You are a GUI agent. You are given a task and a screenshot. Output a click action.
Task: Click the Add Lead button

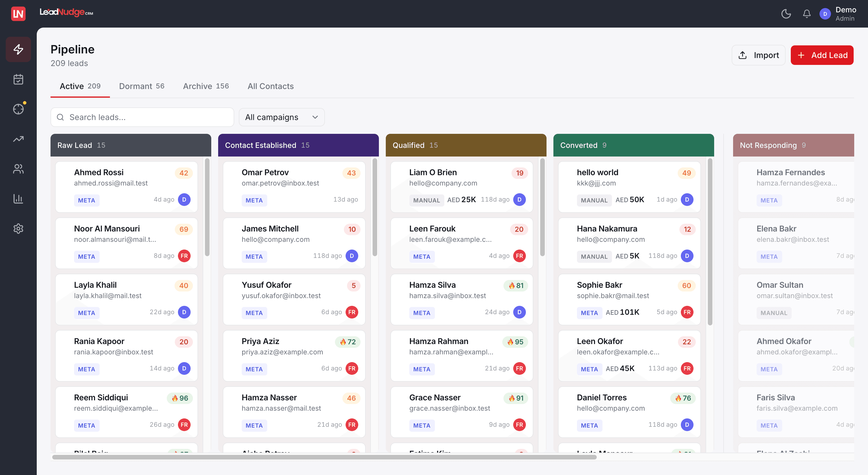pyautogui.click(x=822, y=55)
